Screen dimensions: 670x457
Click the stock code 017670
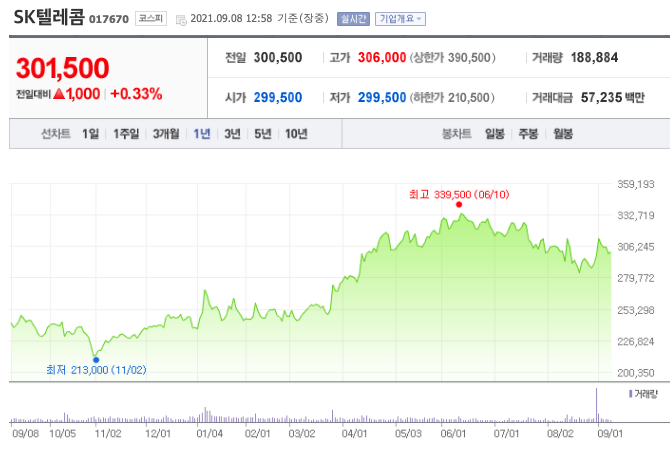point(109,20)
